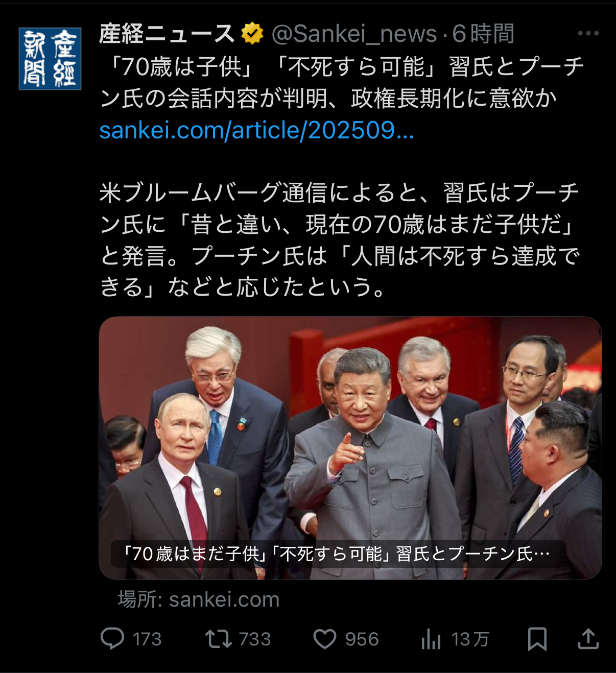616x673 pixels.
Task: Tap the 産経ニュース display name
Action: point(167,34)
